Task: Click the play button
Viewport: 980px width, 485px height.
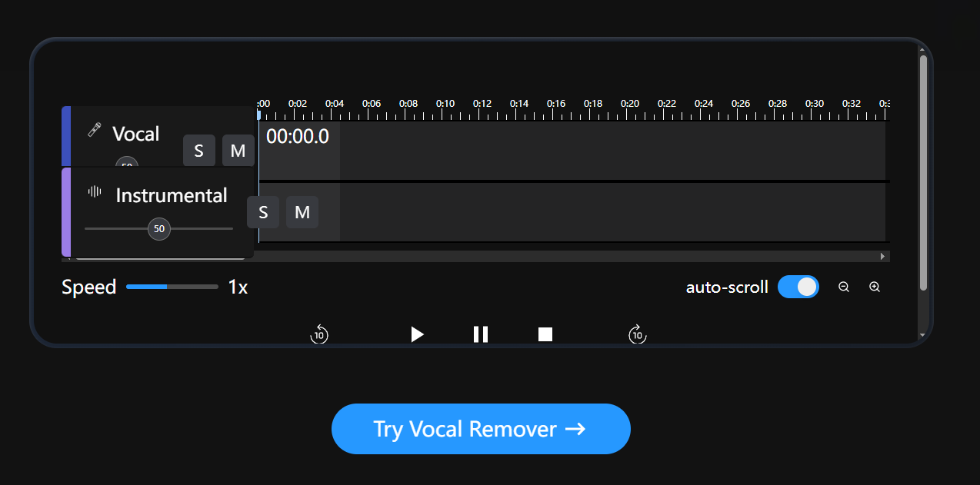Action: pos(417,334)
